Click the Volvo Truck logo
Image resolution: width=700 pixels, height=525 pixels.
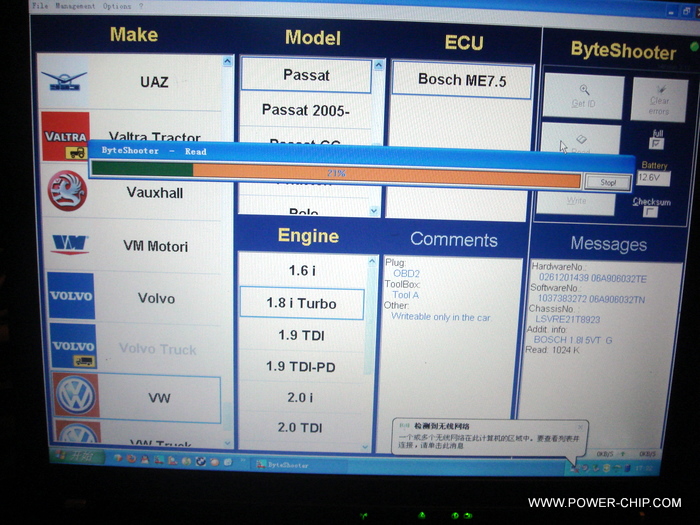coord(73,346)
